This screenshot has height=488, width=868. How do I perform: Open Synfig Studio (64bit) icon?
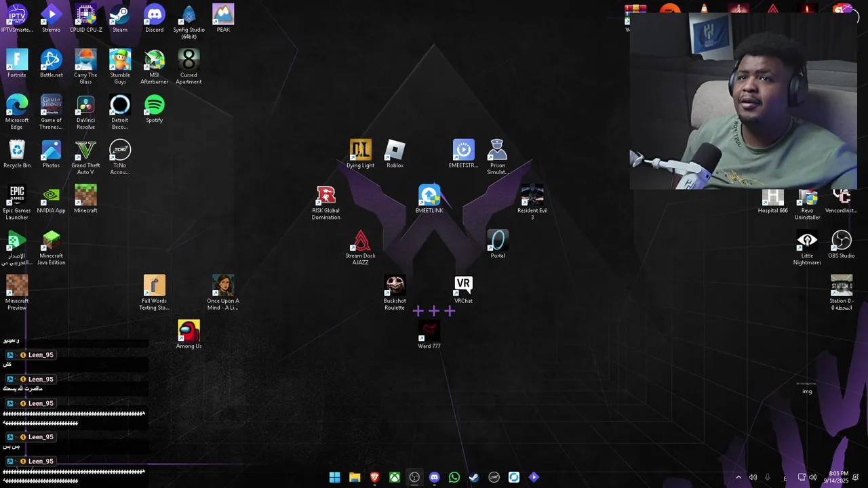[189, 22]
